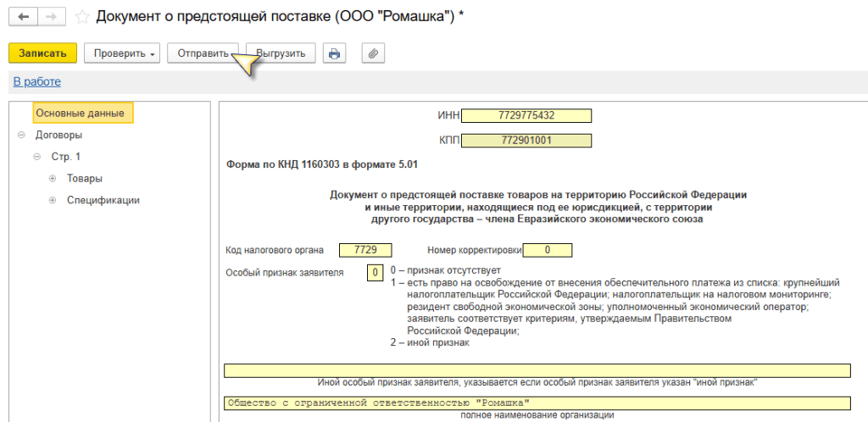The height and width of the screenshot is (422, 868).
Task: Collapse the Стр. 1 tree node
Action: click(37, 157)
